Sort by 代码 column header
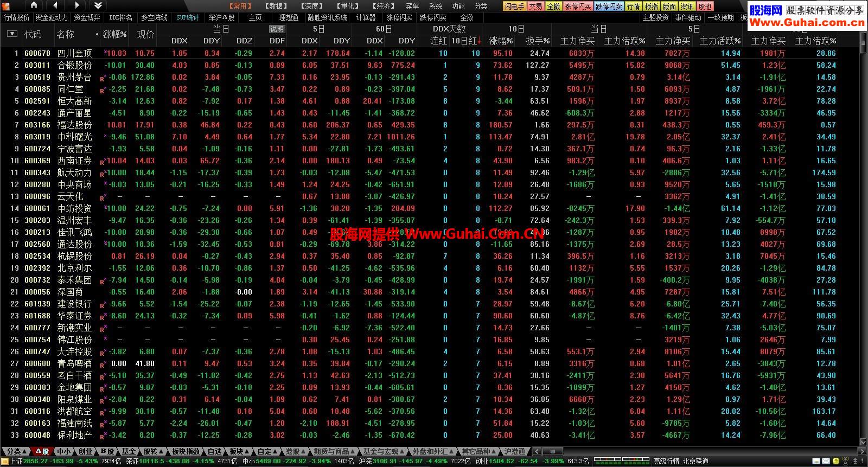This screenshot has height=467, width=868. (x=33, y=34)
